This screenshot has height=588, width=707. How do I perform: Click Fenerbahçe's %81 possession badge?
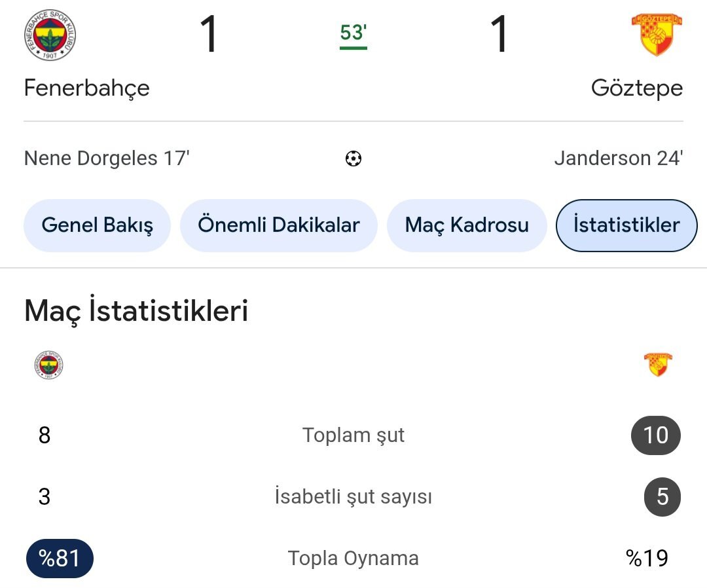(60, 559)
